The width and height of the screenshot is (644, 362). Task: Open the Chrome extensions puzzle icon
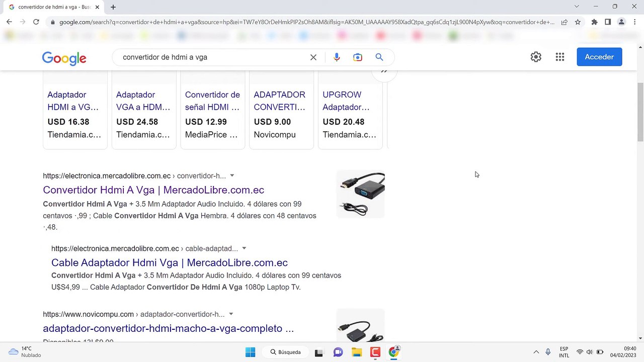[594, 22]
